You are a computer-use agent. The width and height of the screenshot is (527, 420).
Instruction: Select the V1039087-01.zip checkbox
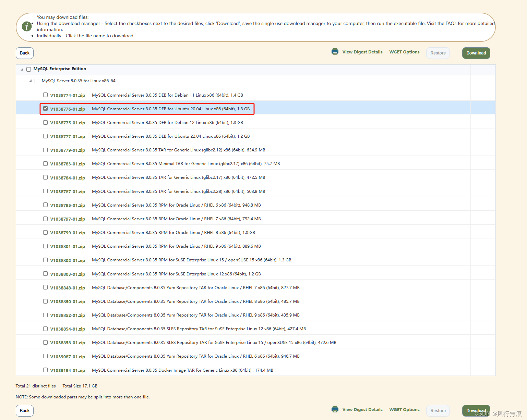[x=45, y=356]
